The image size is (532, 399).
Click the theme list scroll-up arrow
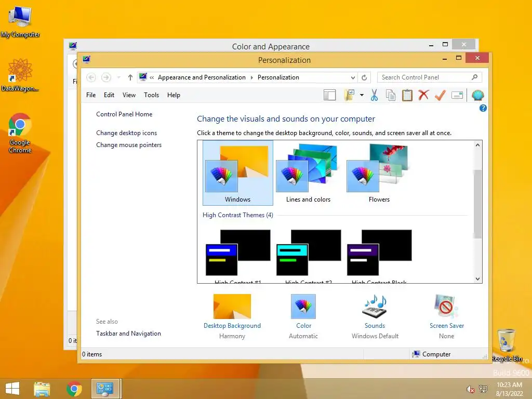pyautogui.click(x=478, y=145)
